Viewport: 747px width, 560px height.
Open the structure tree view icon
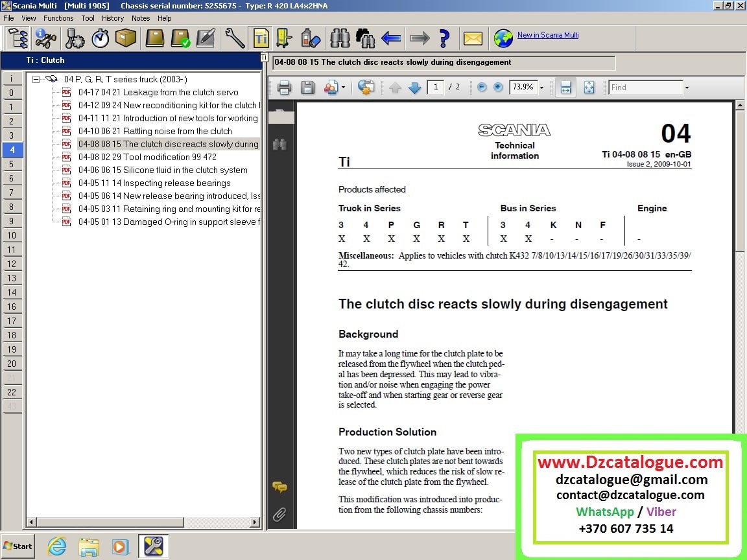[18, 38]
